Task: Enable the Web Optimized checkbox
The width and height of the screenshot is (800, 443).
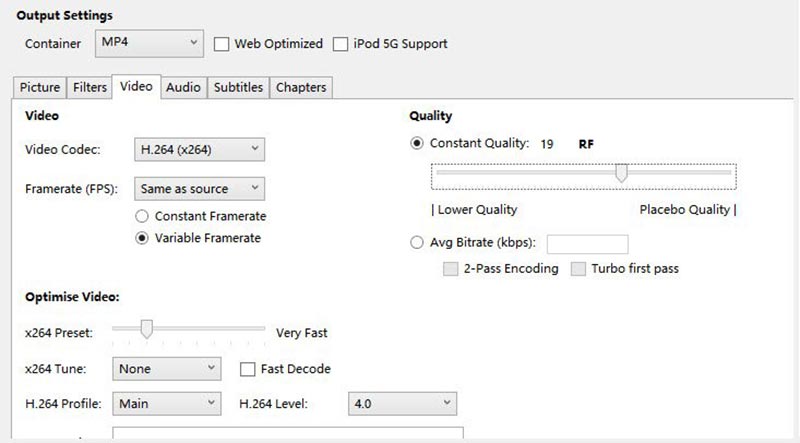Action: click(221, 44)
